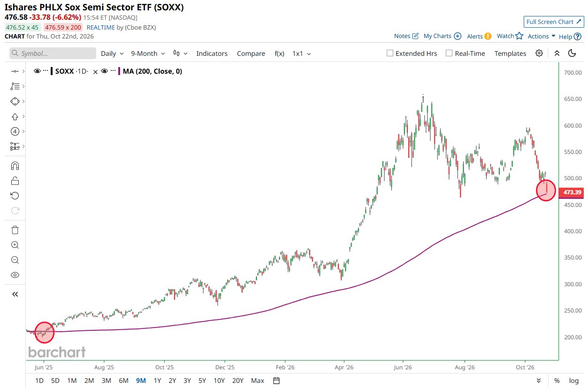Undo the last chart action
The height and width of the screenshot is (389, 588).
tap(15, 196)
